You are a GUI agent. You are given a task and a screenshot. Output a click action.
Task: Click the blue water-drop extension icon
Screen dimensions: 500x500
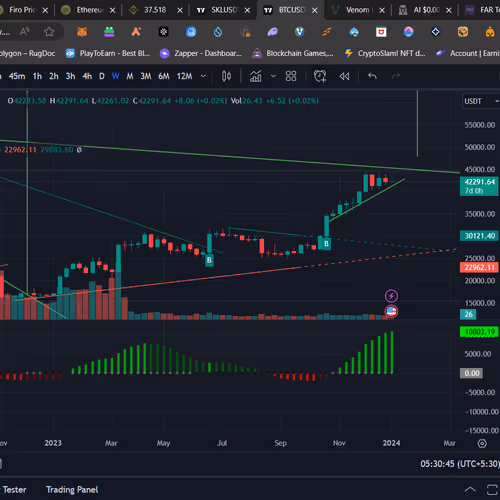(218, 32)
